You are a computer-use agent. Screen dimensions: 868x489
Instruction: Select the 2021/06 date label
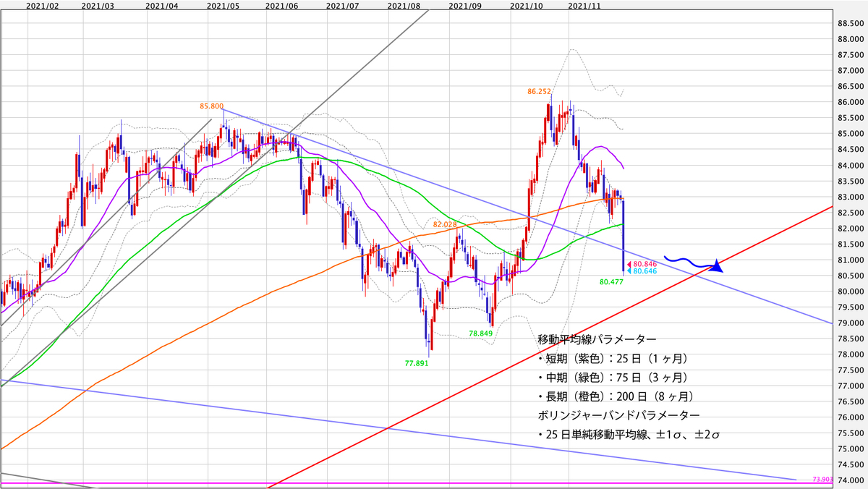(282, 5)
